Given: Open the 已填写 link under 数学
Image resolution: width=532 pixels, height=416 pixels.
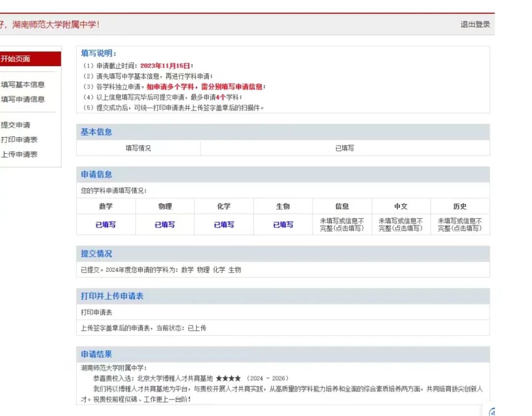Looking at the screenshot, I should (105, 224).
